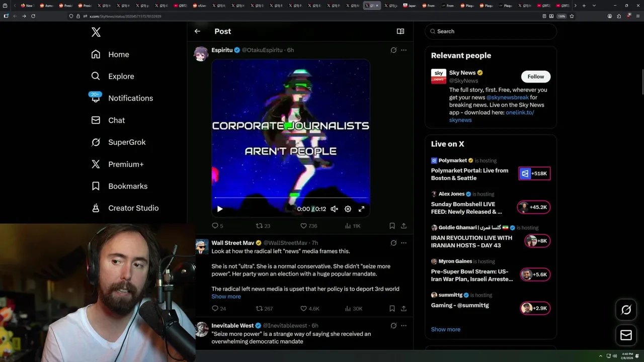Open floating Grok button
Viewport: 644px width, 362px height.
(626, 310)
